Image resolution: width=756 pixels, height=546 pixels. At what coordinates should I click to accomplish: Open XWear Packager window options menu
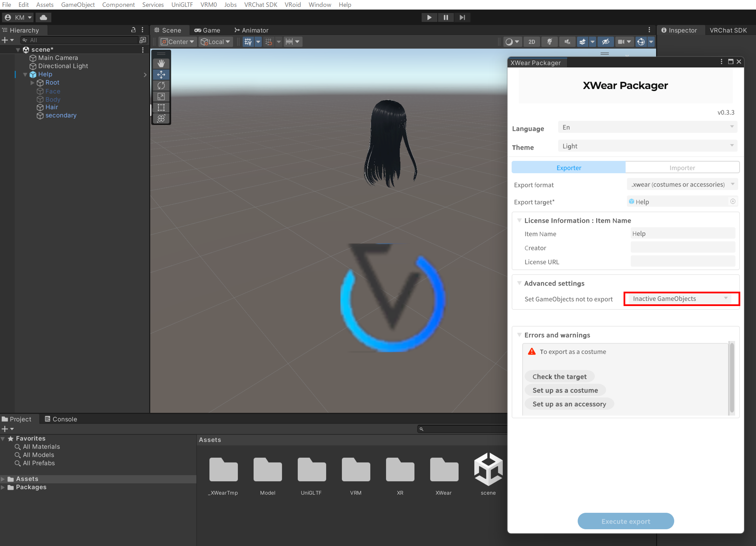coord(721,62)
